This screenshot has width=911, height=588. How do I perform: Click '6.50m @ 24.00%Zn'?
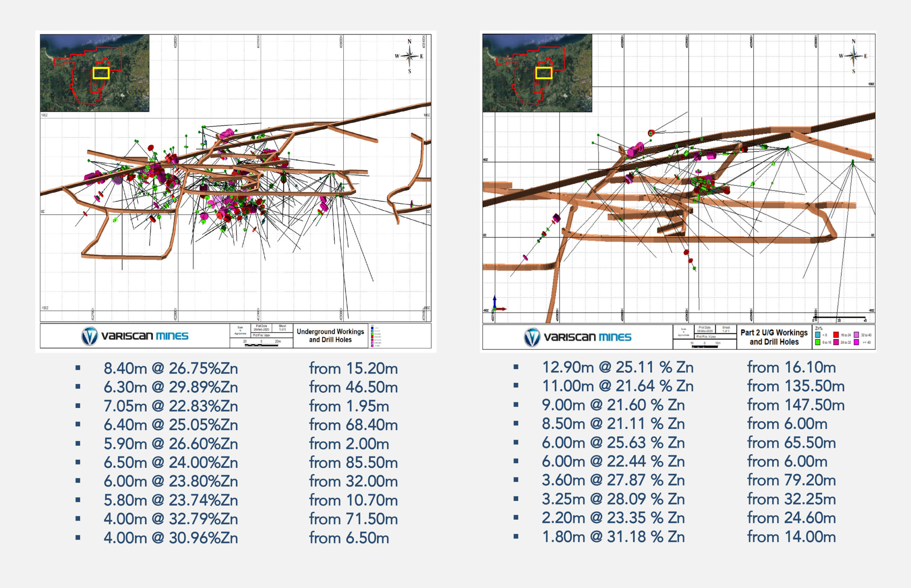pyautogui.click(x=170, y=462)
